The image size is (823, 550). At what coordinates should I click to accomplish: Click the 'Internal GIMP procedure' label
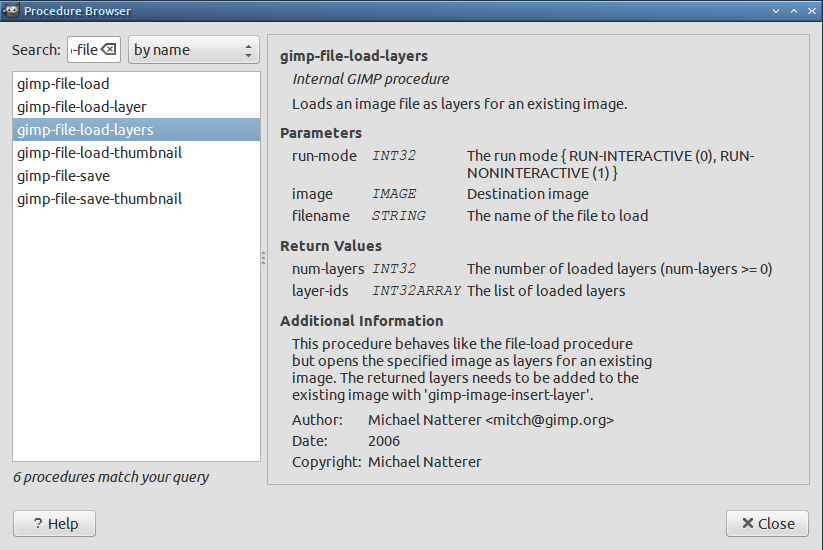[x=371, y=79]
